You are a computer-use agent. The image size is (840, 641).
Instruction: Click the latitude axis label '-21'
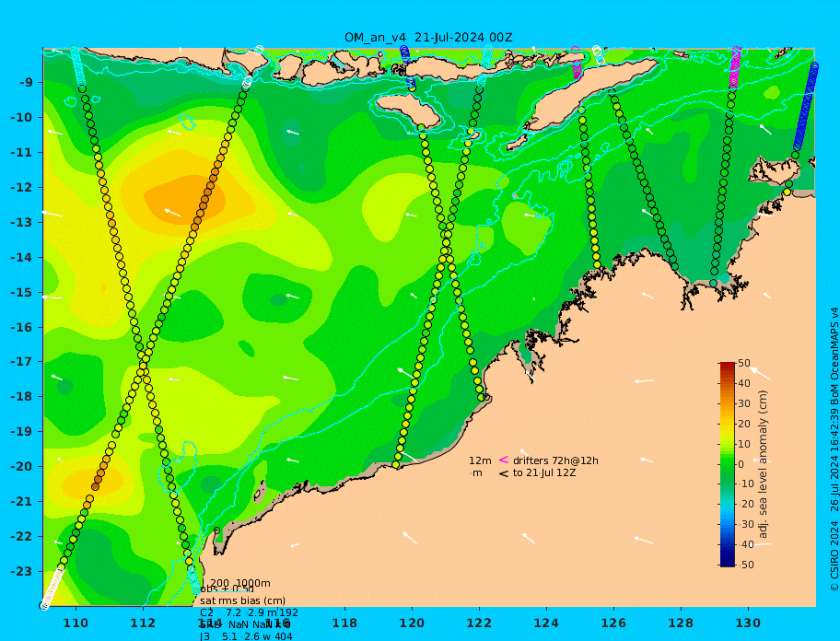(x=22, y=502)
